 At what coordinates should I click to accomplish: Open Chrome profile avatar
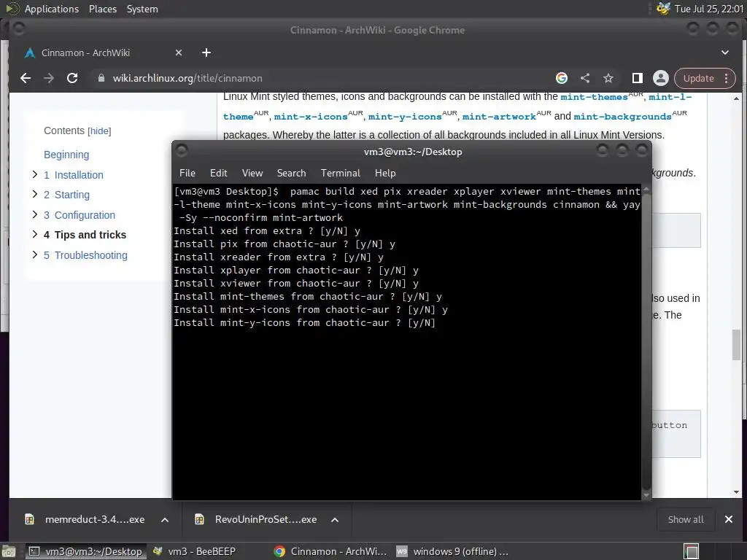click(x=661, y=78)
